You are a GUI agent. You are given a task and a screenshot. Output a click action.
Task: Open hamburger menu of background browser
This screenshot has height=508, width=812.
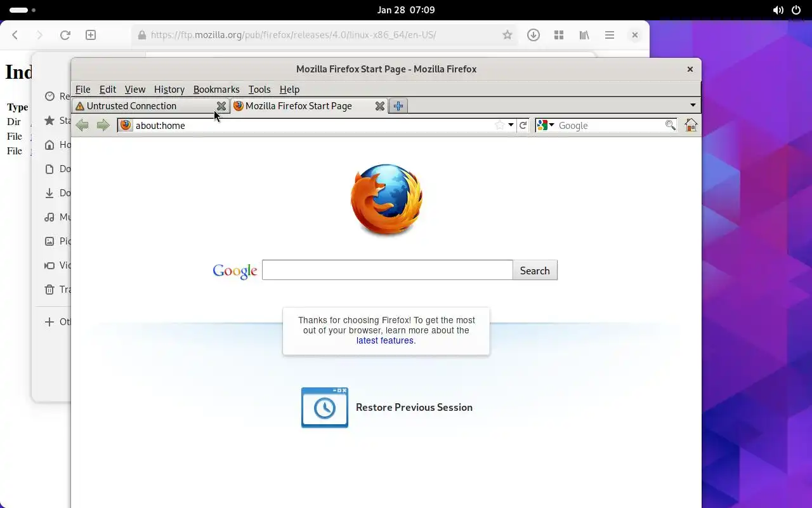(x=610, y=35)
